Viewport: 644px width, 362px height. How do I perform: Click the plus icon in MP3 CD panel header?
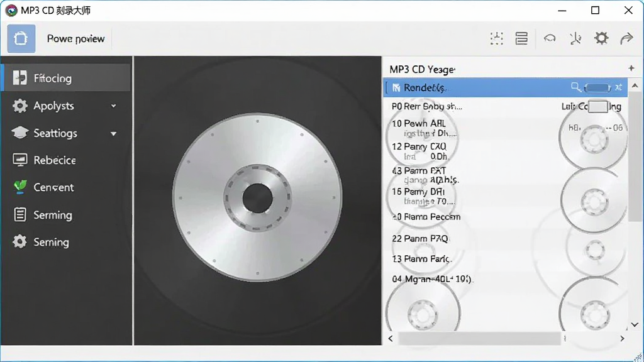point(631,68)
